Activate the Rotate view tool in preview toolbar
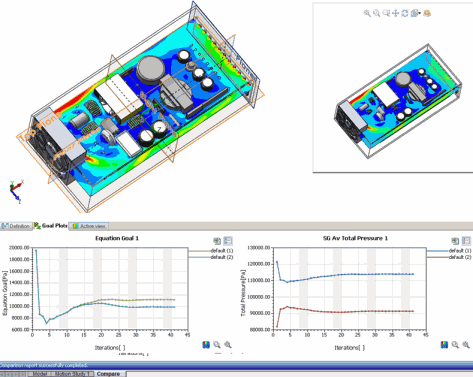The image size is (473, 377). coord(405,13)
